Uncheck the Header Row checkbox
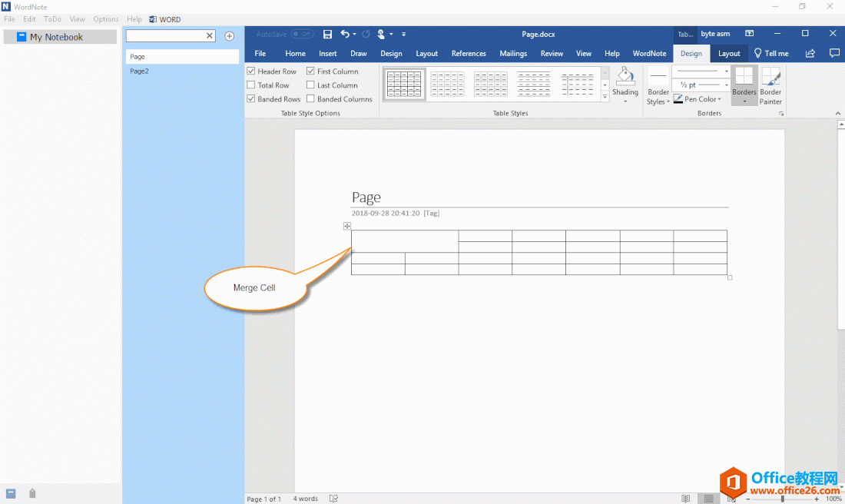The width and height of the screenshot is (845, 504). click(x=251, y=71)
